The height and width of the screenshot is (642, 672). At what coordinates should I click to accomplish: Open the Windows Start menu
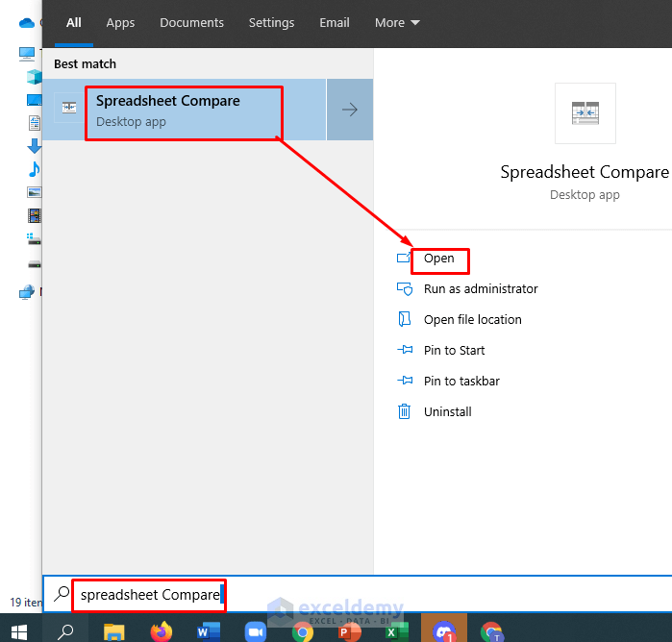pos(19,632)
